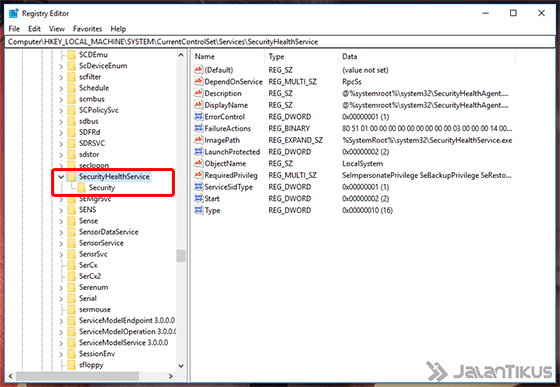Image resolution: width=560 pixels, height=387 pixels.
Task: Select the DisplayName value icon
Action: (x=198, y=105)
